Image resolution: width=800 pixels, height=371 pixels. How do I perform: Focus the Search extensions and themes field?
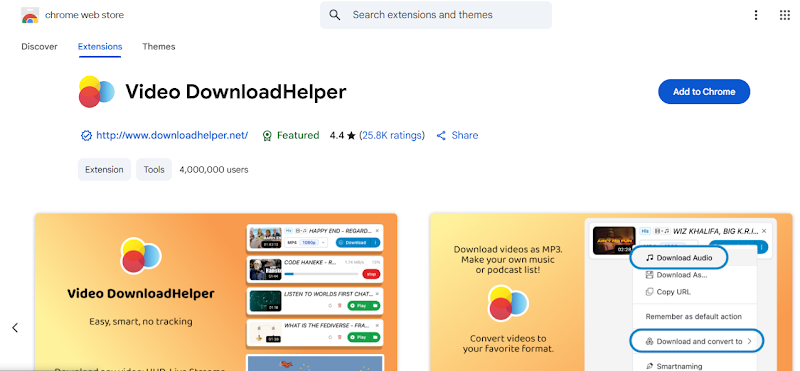coord(436,15)
